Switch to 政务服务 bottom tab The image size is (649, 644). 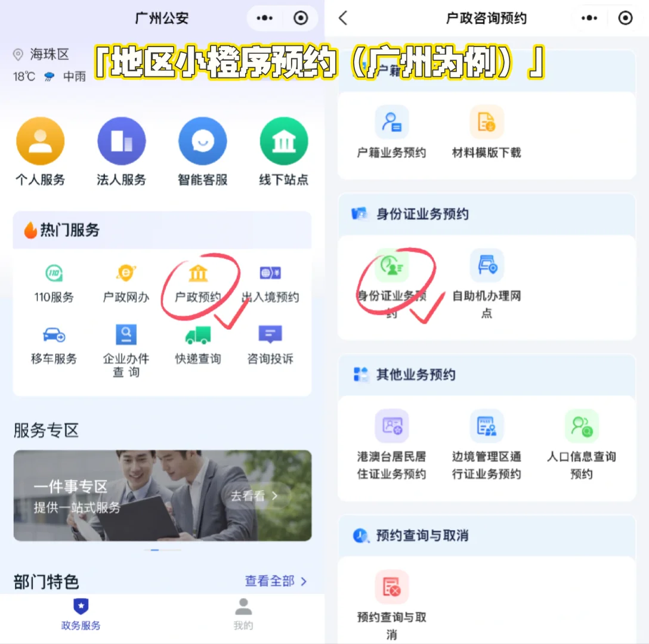point(81,615)
